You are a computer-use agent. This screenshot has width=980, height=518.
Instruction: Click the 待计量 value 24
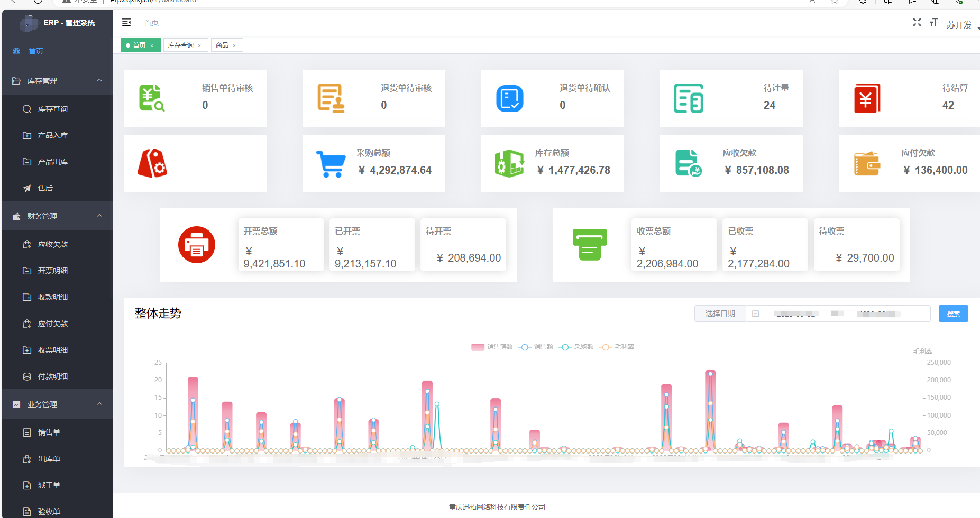[770, 105]
